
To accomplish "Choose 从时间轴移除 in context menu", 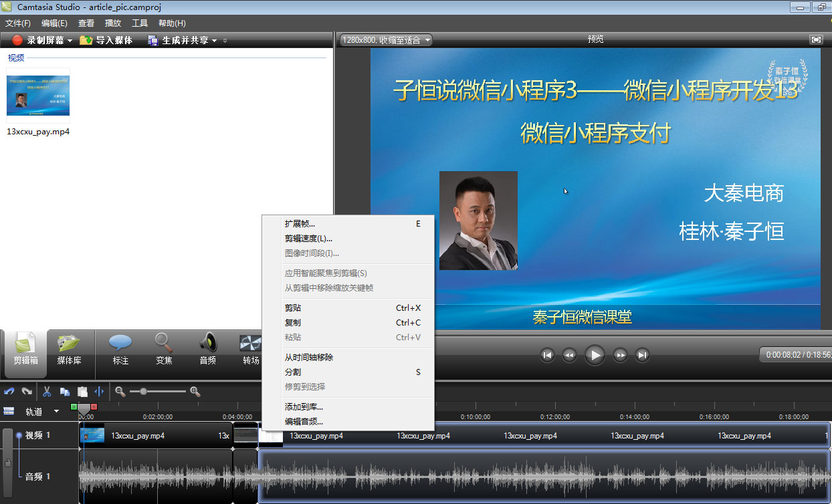I will [x=348, y=358].
